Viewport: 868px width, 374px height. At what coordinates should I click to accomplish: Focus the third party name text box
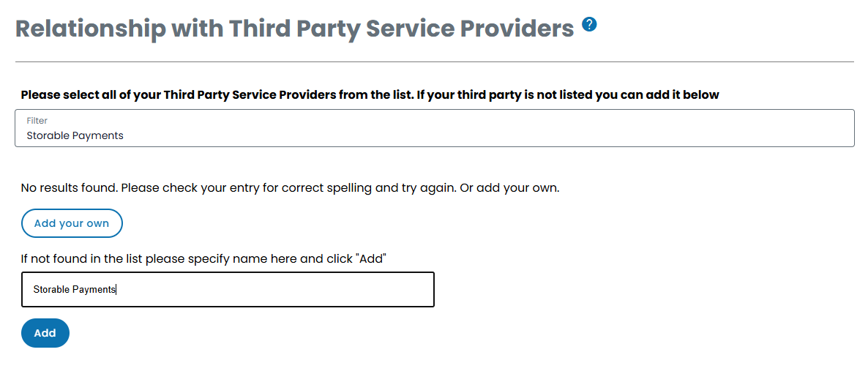point(228,290)
